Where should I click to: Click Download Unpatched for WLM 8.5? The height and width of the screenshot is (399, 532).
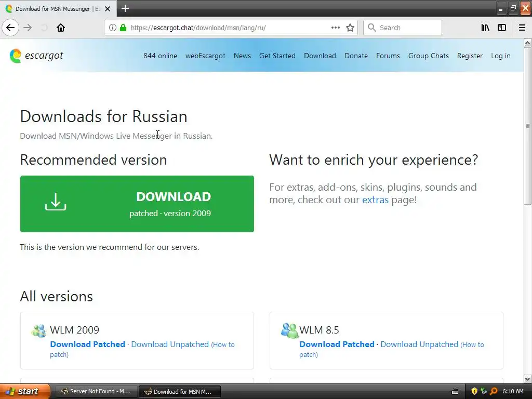tap(419, 344)
